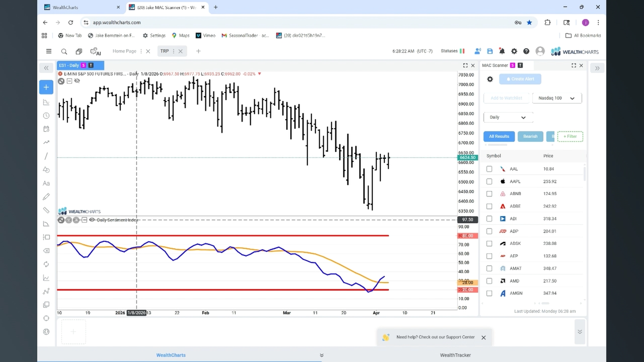Click the save layout disk icon

point(490,51)
